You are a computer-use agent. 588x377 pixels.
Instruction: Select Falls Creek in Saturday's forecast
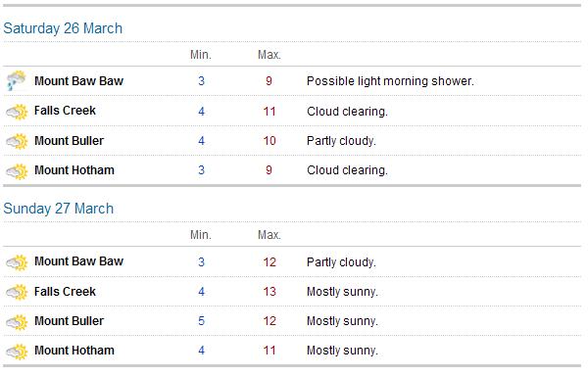tap(65, 111)
